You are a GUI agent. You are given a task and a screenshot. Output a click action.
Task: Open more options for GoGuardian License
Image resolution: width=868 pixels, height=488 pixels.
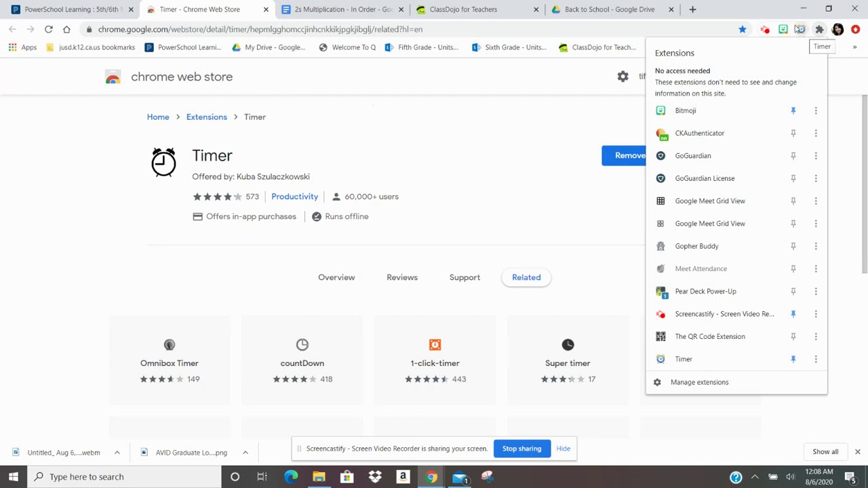tap(816, 178)
